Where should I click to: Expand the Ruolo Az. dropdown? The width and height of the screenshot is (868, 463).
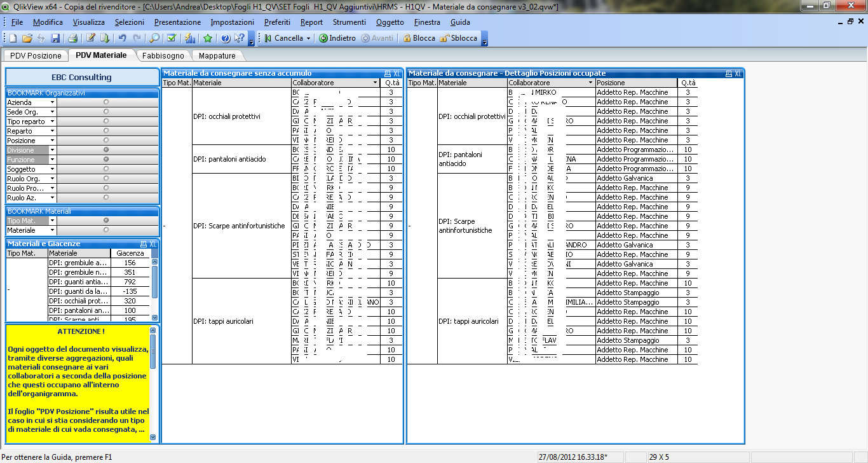[x=52, y=198]
